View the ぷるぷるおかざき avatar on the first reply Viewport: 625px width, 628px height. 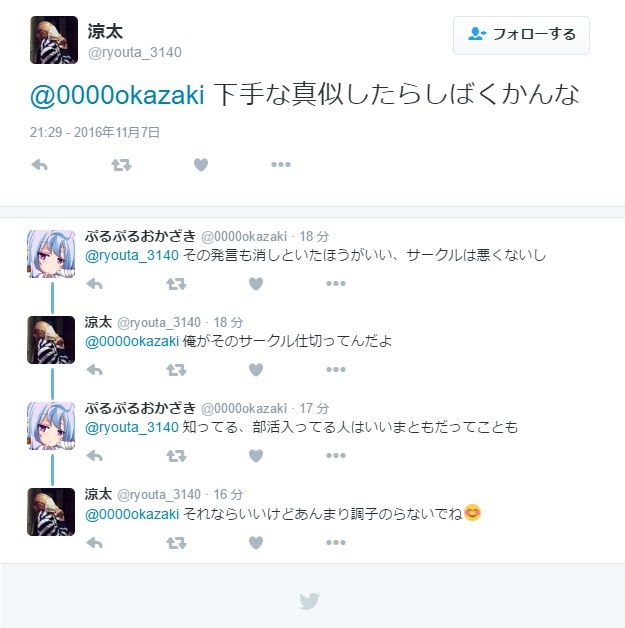click(x=51, y=254)
